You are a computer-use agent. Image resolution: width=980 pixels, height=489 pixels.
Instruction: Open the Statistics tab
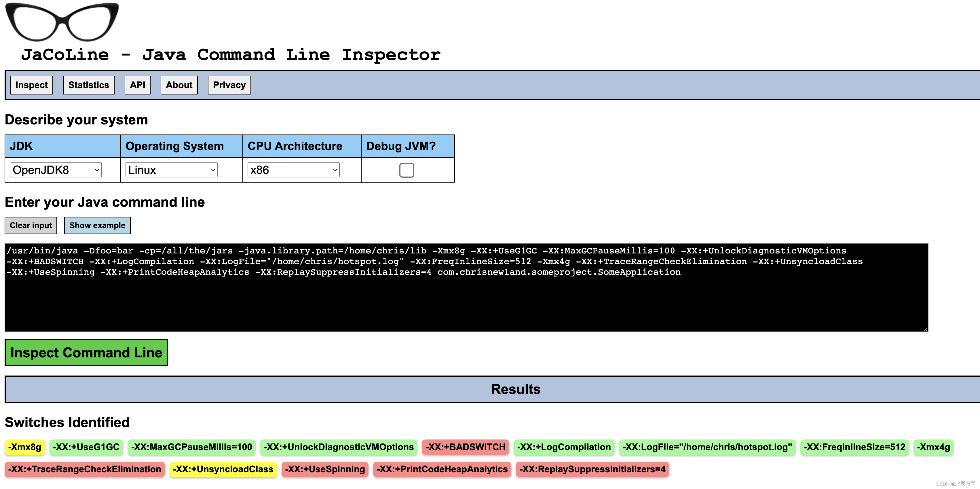(x=89, y=85)
